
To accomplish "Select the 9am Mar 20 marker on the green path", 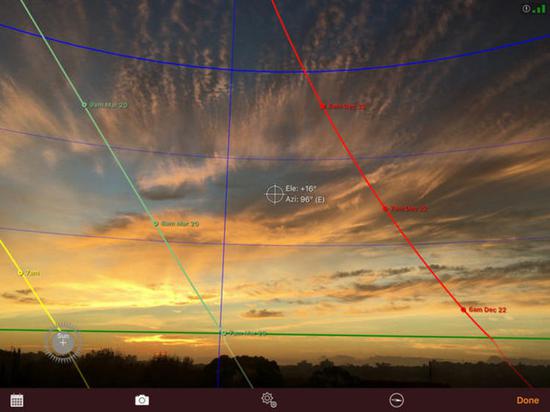I will pyautogui.click(x=84, y=104).
